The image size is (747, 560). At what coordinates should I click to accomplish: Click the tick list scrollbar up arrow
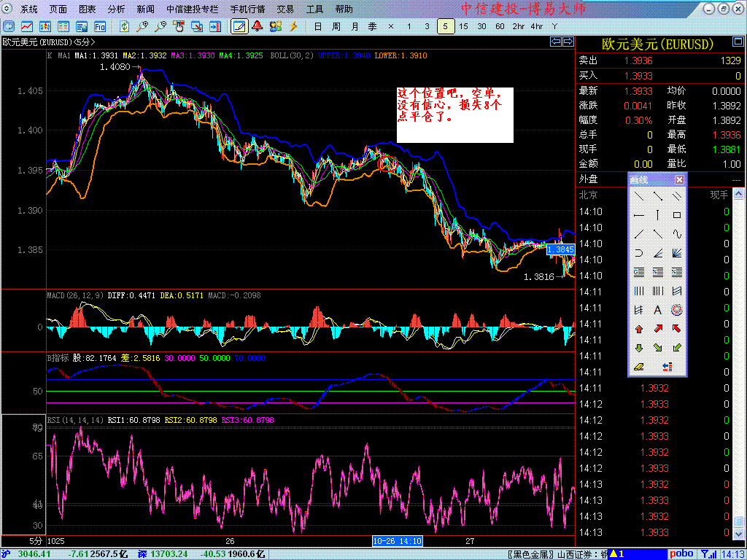pos(738,193)
